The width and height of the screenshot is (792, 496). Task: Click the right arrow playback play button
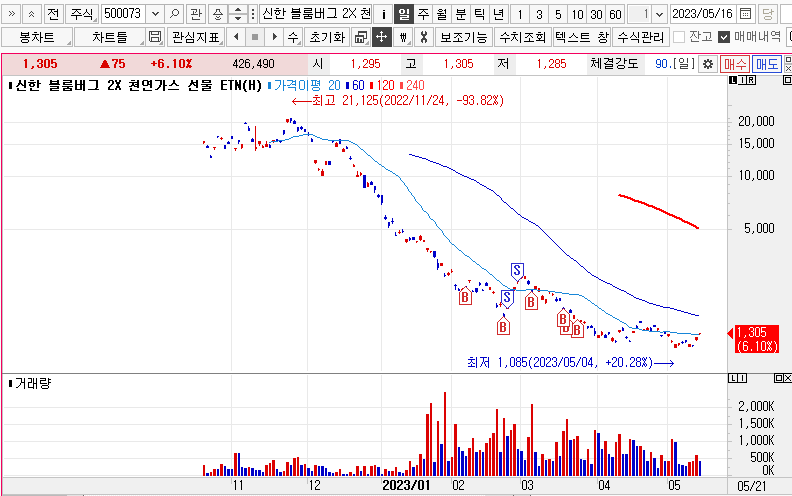(x=274, y=37)
